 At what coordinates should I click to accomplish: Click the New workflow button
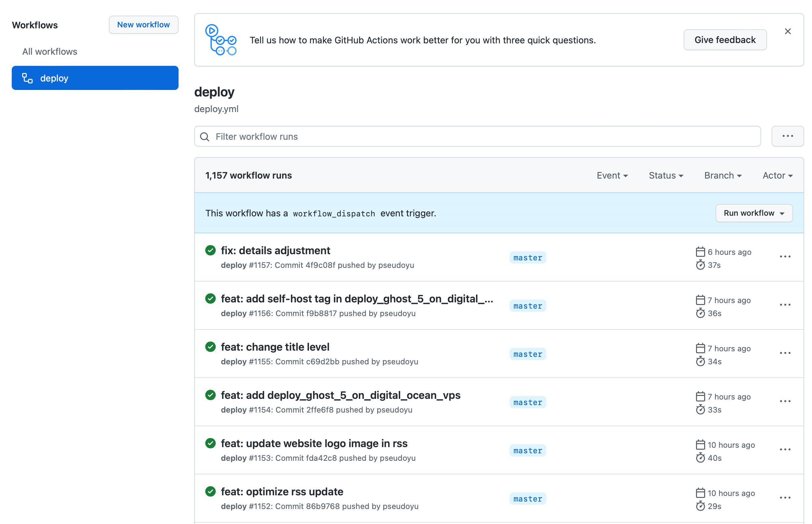[x=143, y=24]
